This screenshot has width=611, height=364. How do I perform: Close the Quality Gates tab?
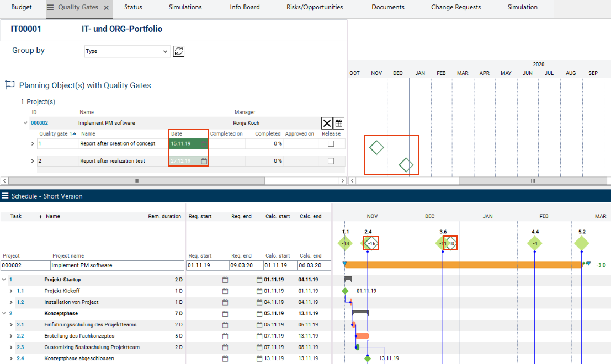click(x=107, y=8)
